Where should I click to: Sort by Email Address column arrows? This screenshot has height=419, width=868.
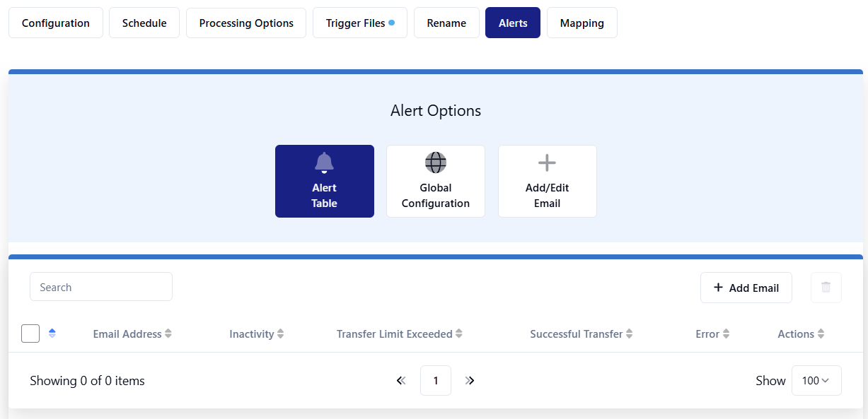point(168,334)
